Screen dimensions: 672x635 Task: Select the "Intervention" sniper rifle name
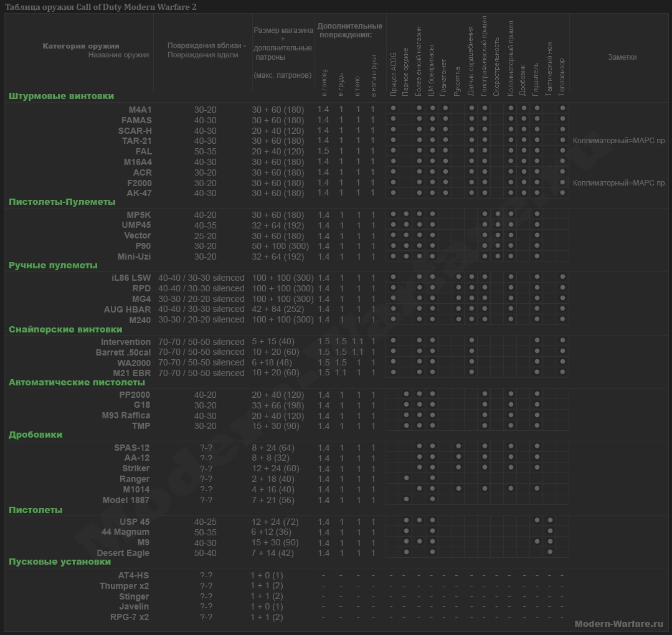pos(126,342)
